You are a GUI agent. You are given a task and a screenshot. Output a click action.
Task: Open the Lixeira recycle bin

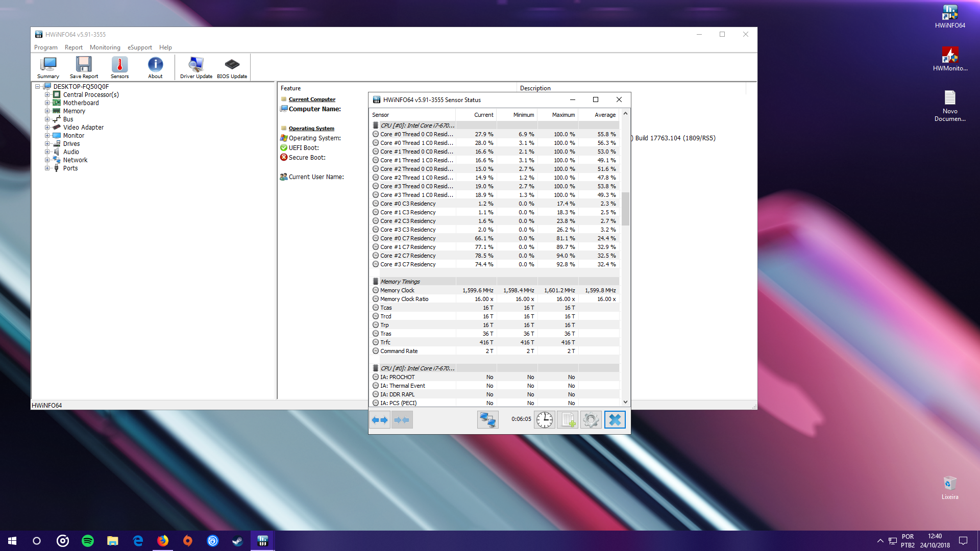[950, 488]
